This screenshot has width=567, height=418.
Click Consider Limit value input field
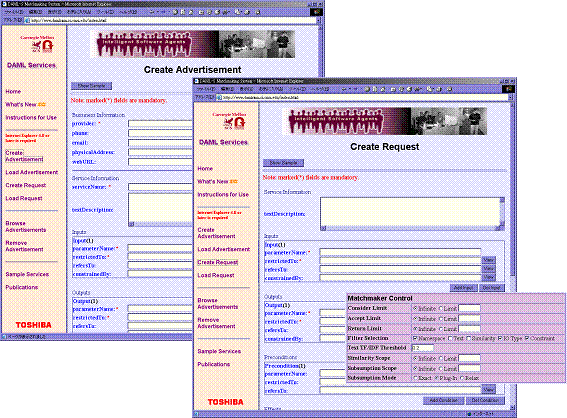469,308
